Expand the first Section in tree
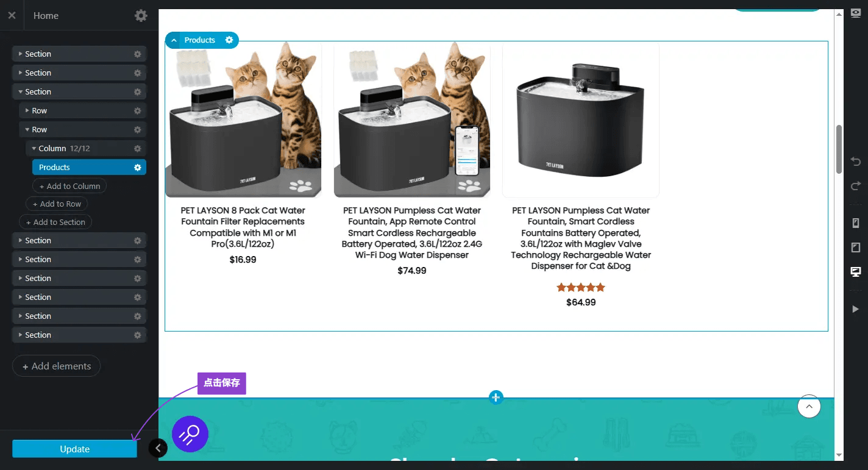This screenshot has height=470, width=868. click(x=21, y=54)
